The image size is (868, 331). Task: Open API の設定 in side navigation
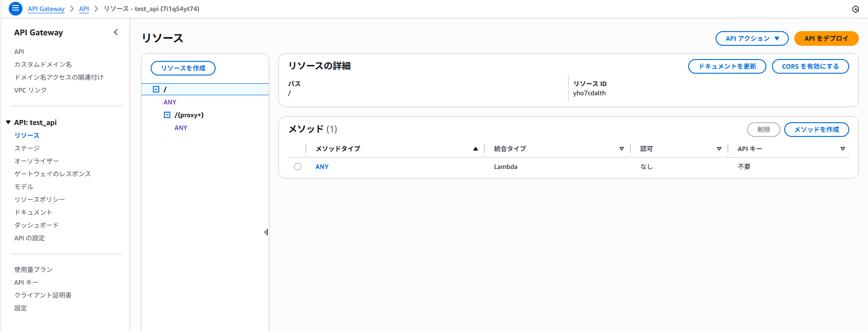[30, 238]
